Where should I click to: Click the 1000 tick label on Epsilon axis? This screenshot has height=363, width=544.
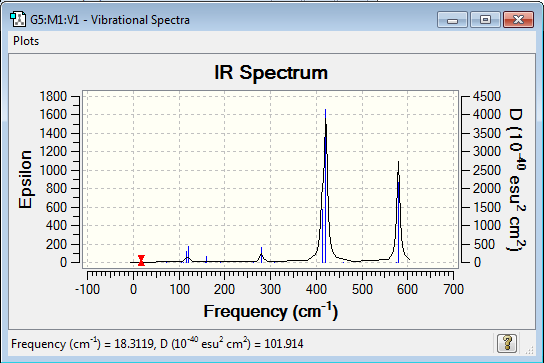tap(53, 170)
